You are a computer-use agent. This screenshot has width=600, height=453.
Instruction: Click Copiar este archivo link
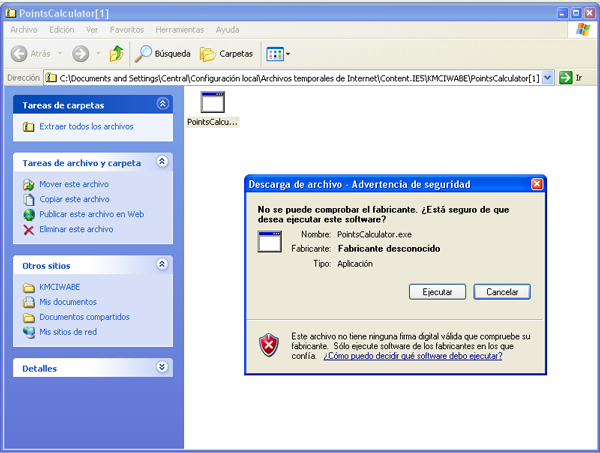point(75,199)
